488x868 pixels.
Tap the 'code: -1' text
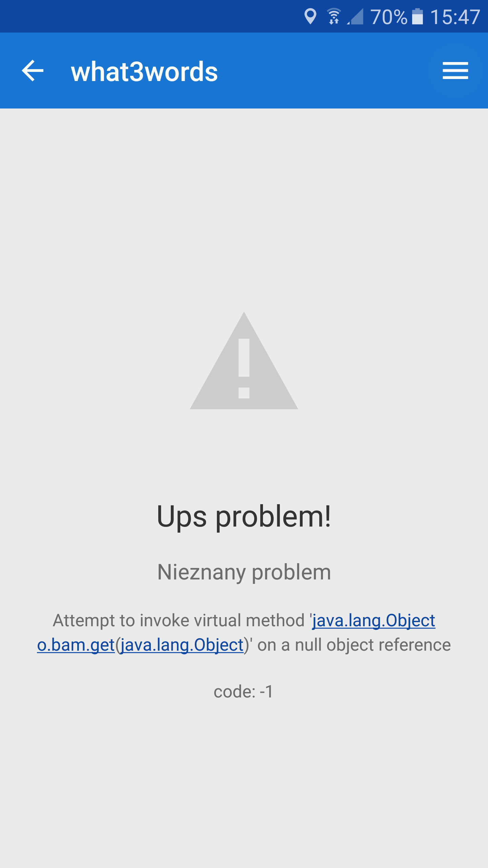243,692
